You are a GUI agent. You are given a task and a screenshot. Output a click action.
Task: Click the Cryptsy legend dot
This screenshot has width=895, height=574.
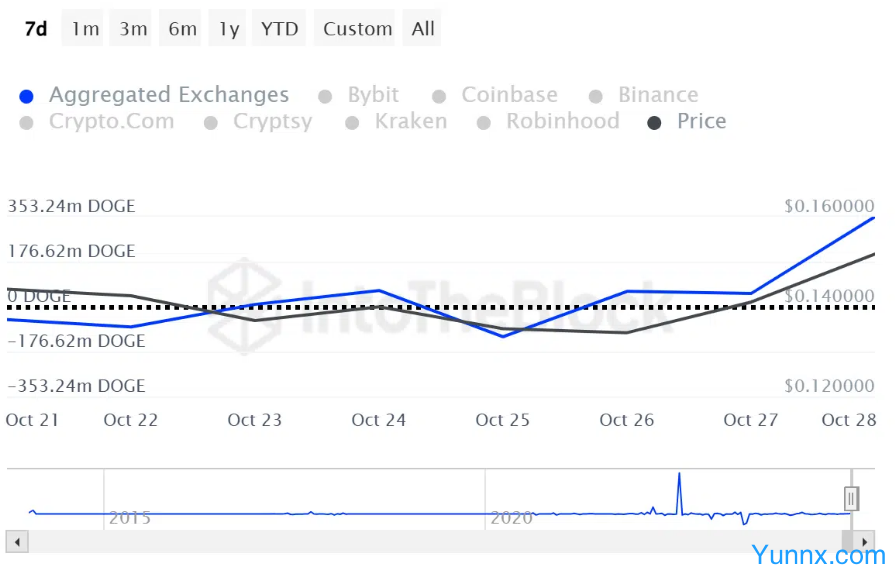211,123
